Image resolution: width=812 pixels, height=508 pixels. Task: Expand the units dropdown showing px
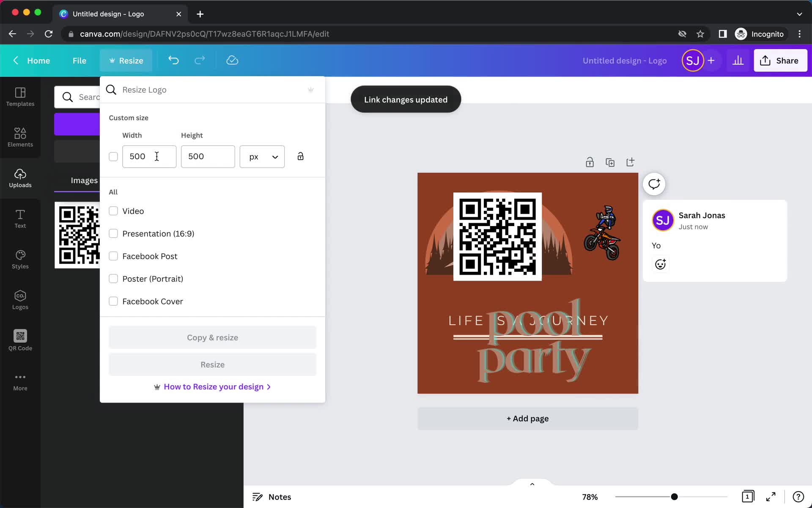coord(263,156)
